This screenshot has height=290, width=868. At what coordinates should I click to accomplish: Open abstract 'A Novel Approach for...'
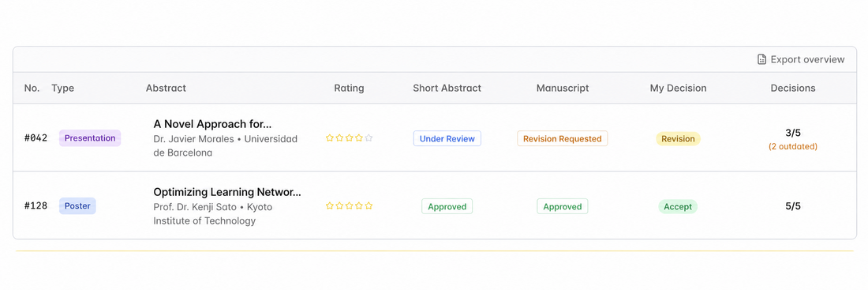pyautogui.click(x=212, y=123)
